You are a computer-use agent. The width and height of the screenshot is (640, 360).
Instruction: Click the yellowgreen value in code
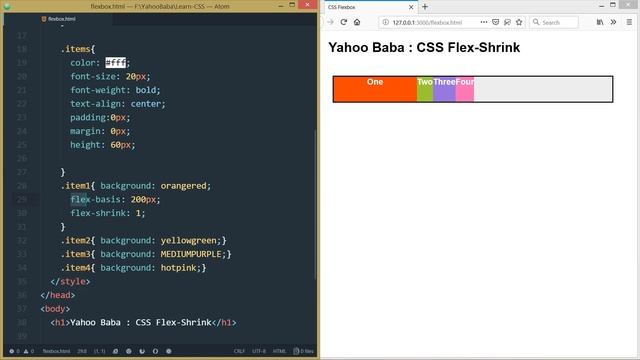point(188,240)
